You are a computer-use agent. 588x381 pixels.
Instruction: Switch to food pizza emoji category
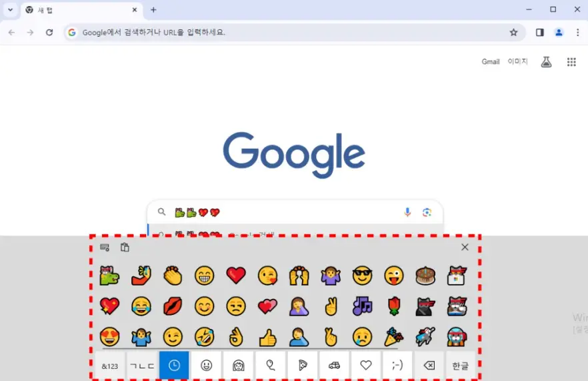coord(302,366)
